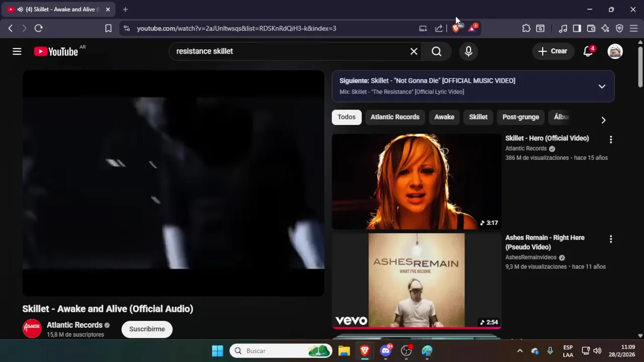Go to the YouTube home logo
This screenshot has width=644, height=362.
[x=56, y=51]
